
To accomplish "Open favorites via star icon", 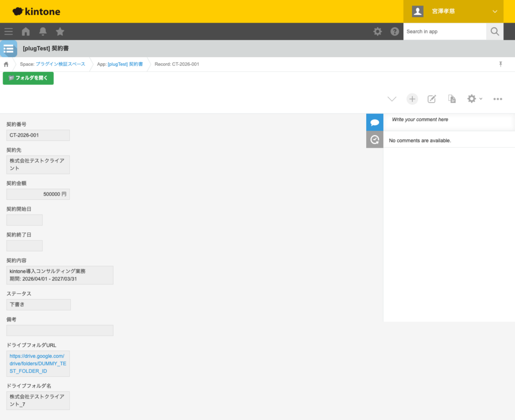I will (x=60, y=31).
